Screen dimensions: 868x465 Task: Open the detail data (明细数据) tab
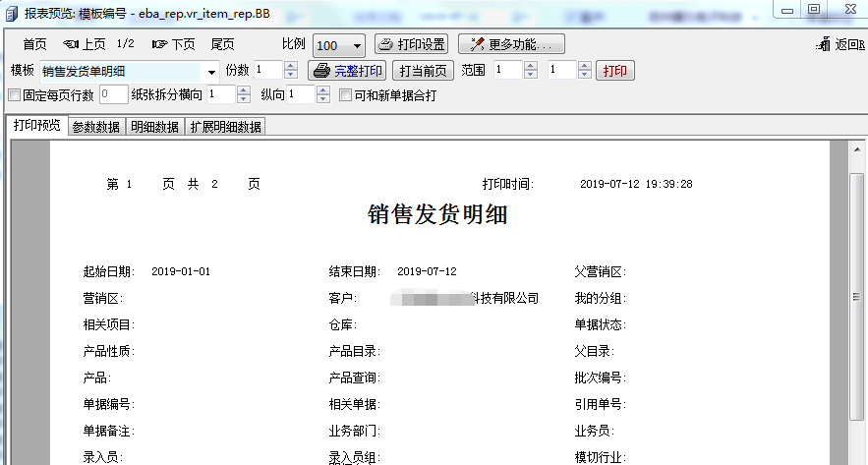(x=155, y=127)
